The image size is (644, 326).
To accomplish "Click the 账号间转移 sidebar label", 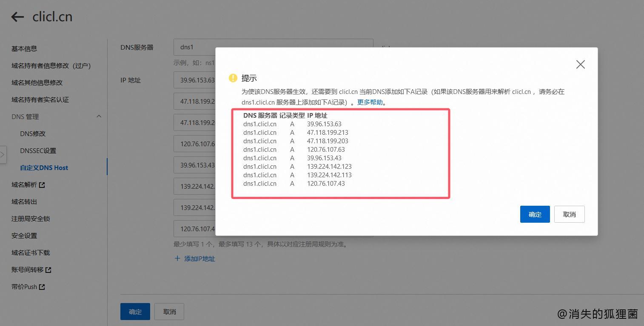I will pyautogui.click(x=27, y=270).
